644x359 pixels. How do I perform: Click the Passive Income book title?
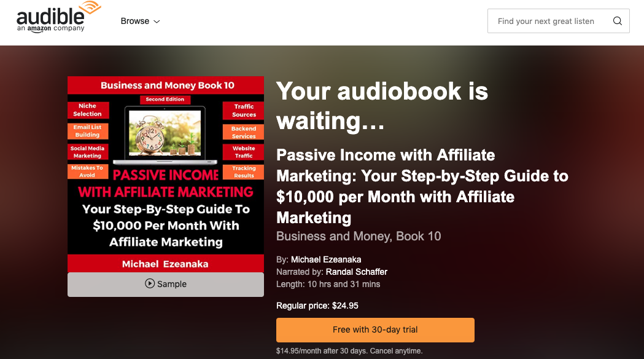point(422,186)
